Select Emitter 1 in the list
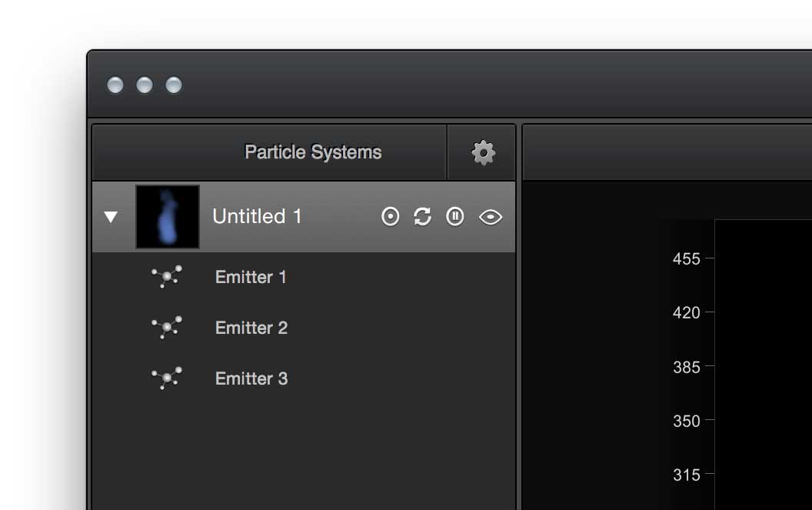Viewport: 812px width, 510px height. pos(304,277)
